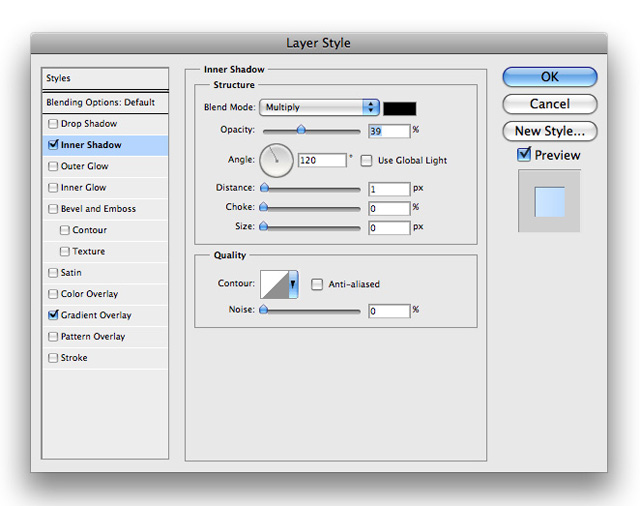
Task: Click the Distance value field
Action: coord(389,189)
